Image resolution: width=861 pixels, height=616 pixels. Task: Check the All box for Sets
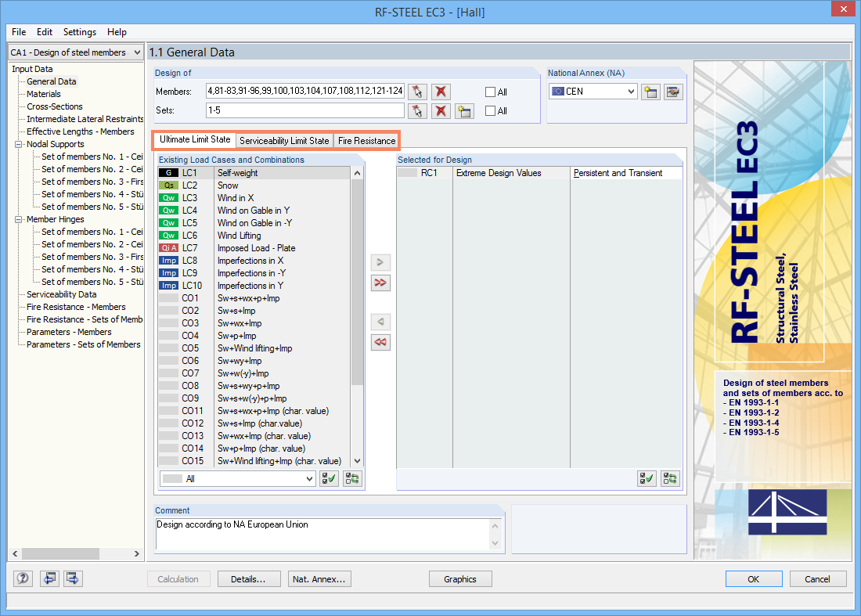coord(490,111)
